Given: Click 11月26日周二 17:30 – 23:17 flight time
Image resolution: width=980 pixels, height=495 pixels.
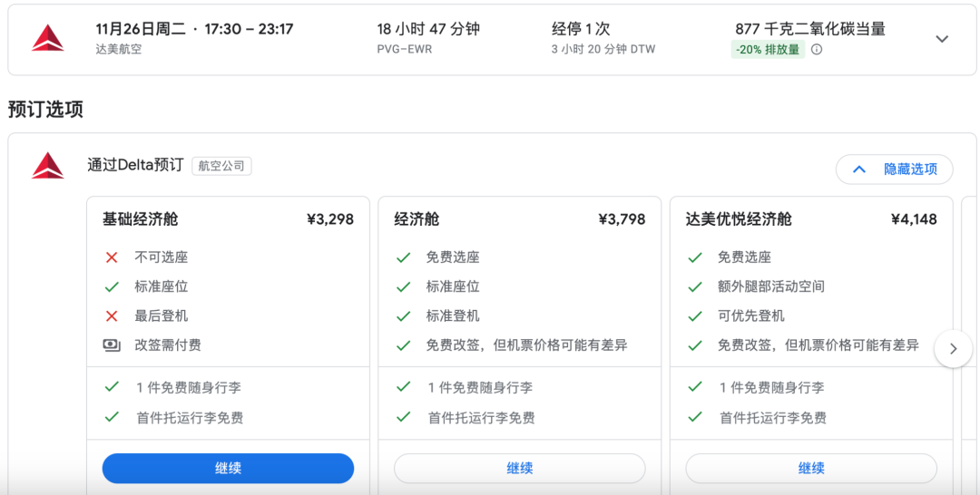Looking at the screenshot, I should (x=194, y=29).
